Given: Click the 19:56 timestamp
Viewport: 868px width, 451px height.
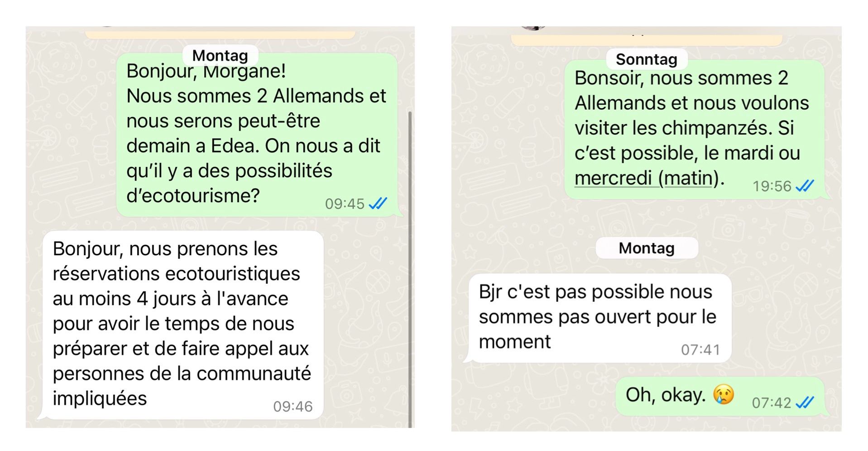Looking at the screenshot, I should [772, 186].
